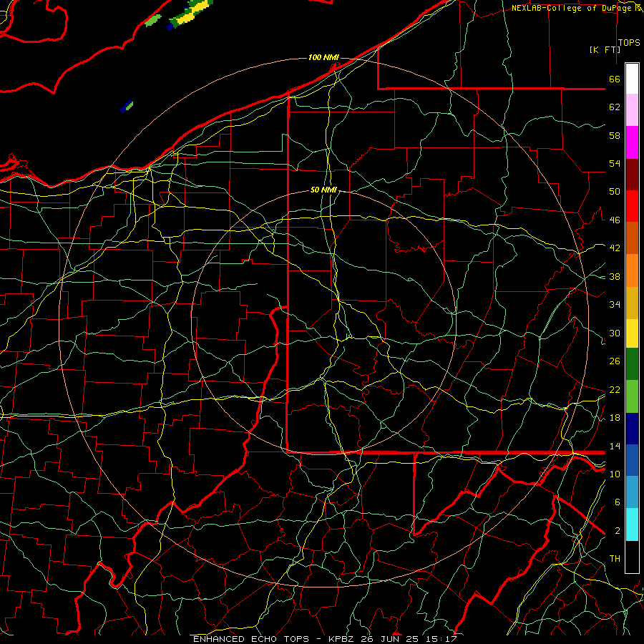
Task: Click the small light green echo blob
Action: click(x=152, y=20)
